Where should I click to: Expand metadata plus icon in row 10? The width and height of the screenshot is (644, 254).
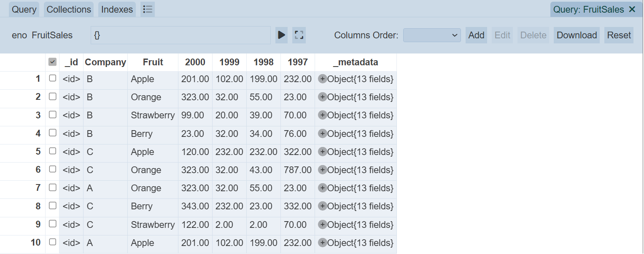(x=322, y=243)
